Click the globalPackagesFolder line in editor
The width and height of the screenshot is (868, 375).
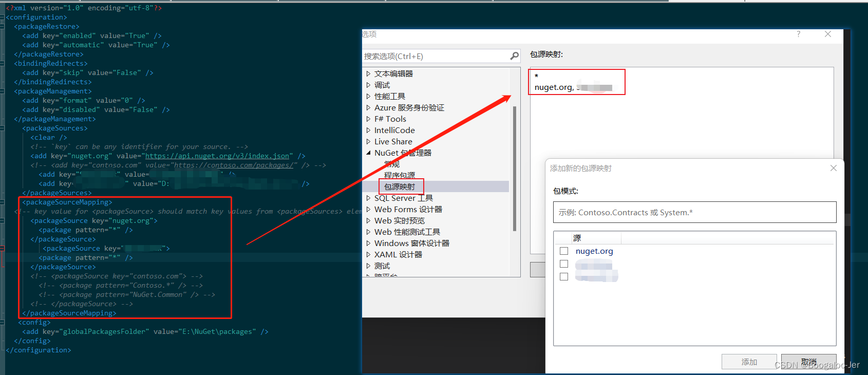point(145,331)
